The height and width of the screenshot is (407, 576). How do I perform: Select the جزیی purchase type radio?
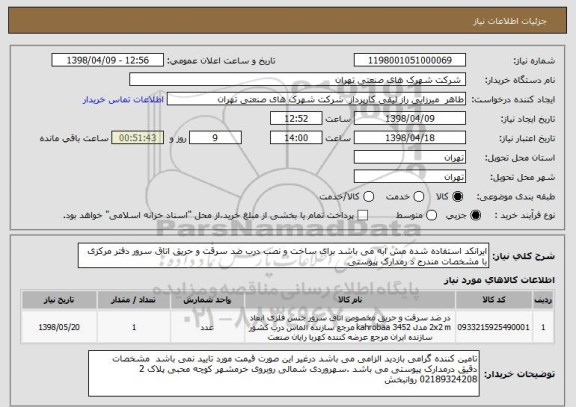475,216
